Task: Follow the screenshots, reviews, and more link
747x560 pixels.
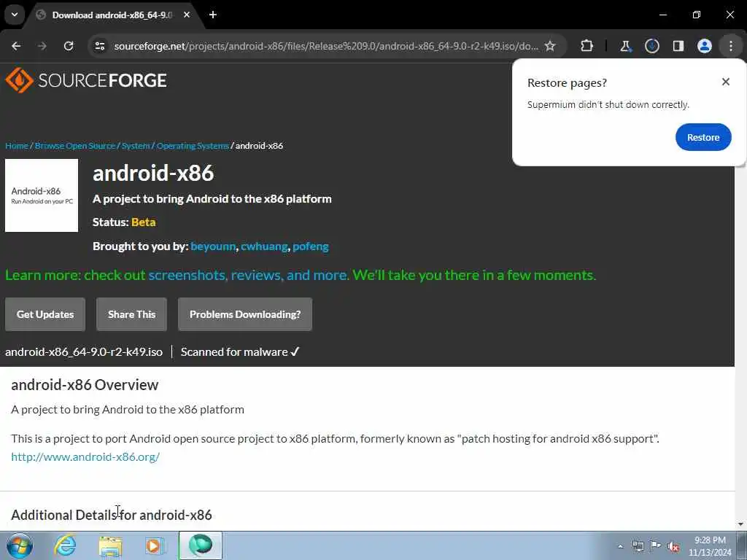Action: pos(248,275)
